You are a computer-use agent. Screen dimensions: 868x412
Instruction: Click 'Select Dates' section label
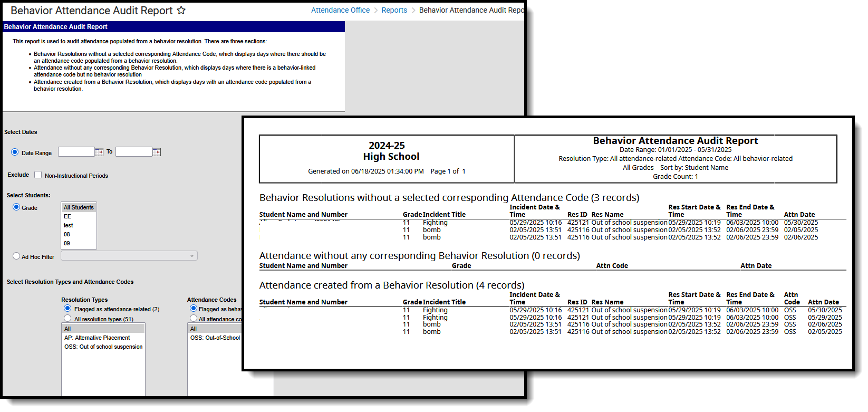click(x=21, y=132)
